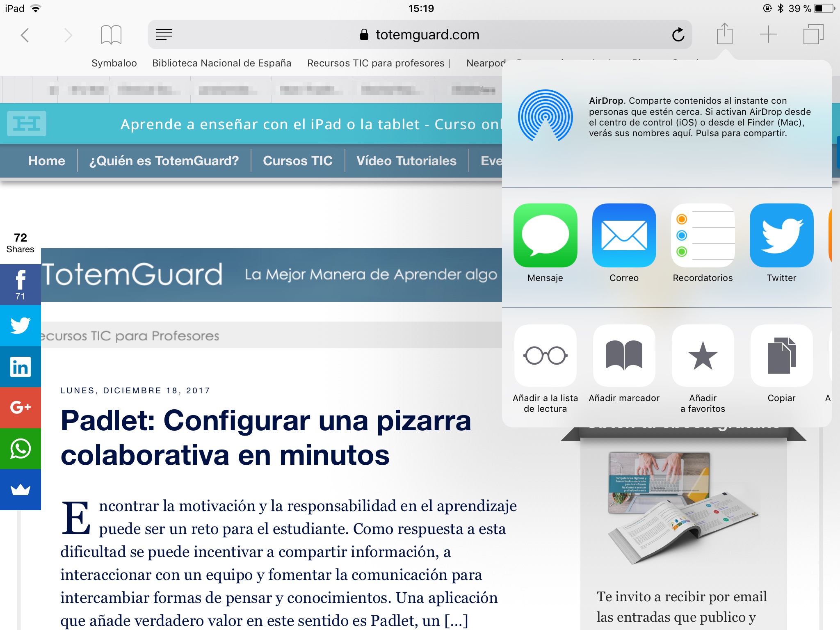Open Recursos TIC para profesores bookmark
This screenshot has width=840, height=630.
click(x=379, y=63)
